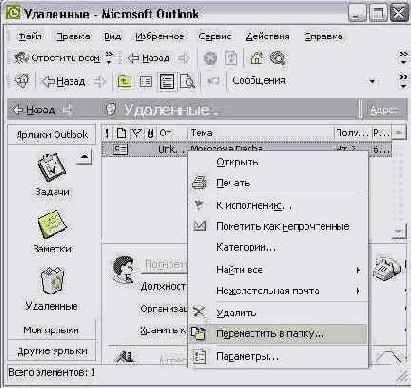This screenshot has width=411, height=388.
Task: Choose К исполнению in context menu
Action: [278, 205]
